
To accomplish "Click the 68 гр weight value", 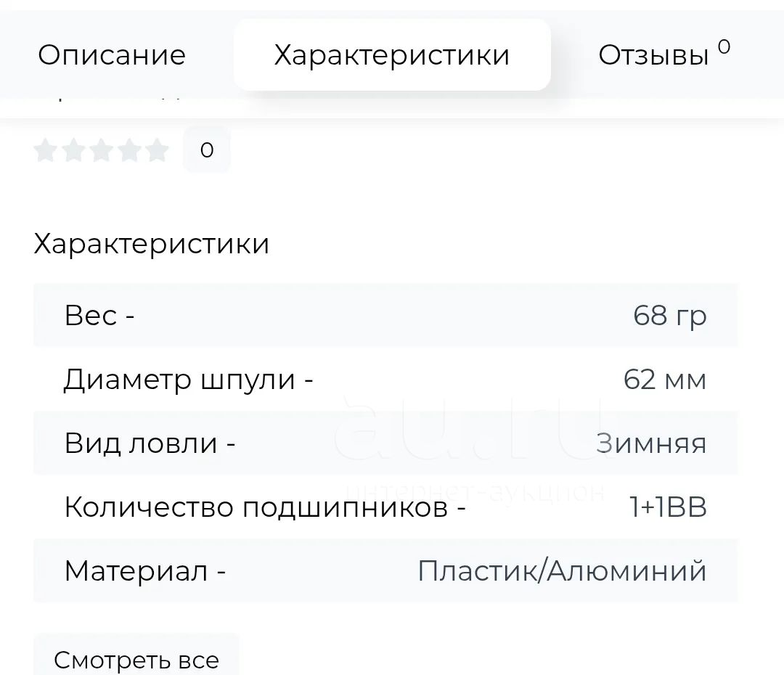I will [x=669, y=316].
